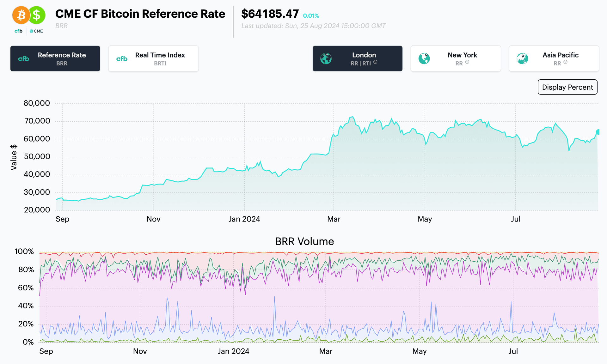Click cfb icon in Reference Rate tab
Screen dimensions: 607x364
pos(24,59)
